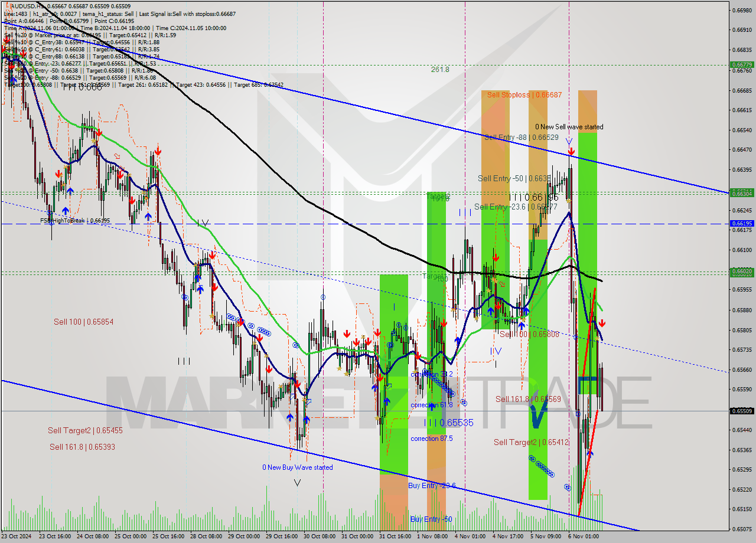Click the 'I I I 0.65535' wave label
The height and width of the screenshot is (543, 756).
pos(448,423)
